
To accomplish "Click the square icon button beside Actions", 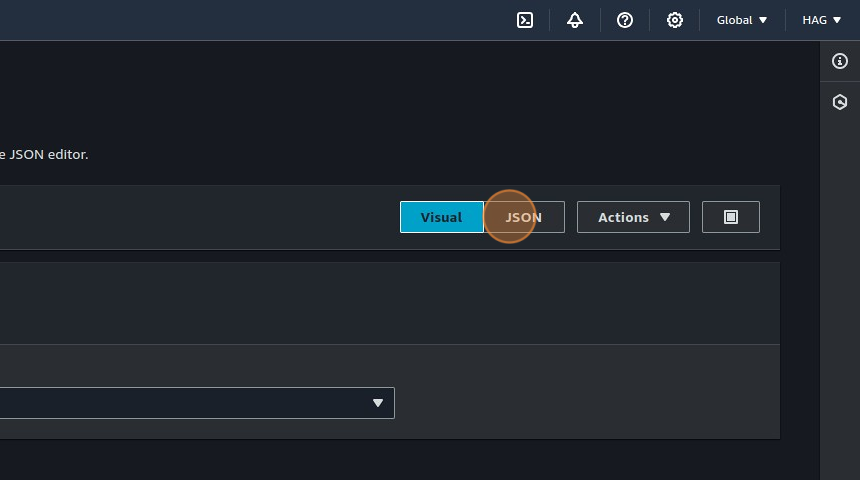I will 731,217.
